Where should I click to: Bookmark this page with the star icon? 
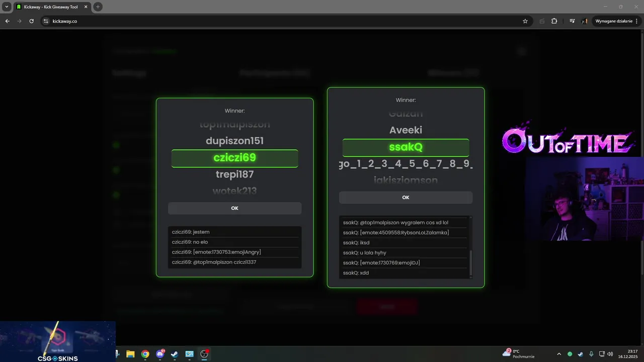click(525, 21)
